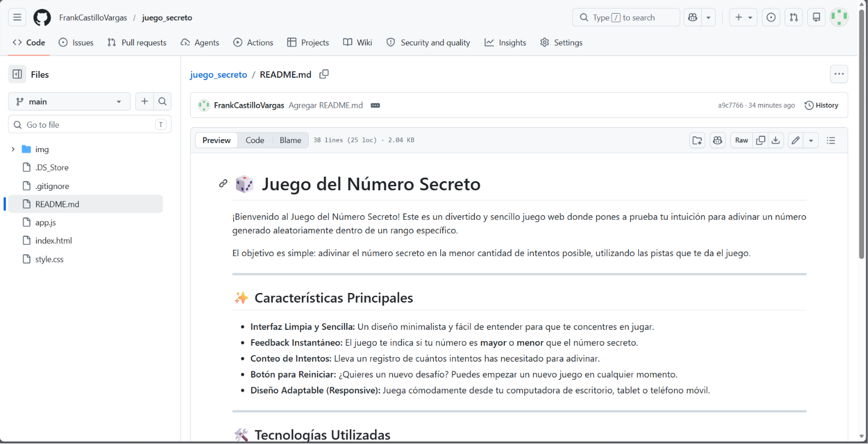The image size is (868, 444).
Task: Copy the file path icon next to README.md
Action: [x=324, y=74]
